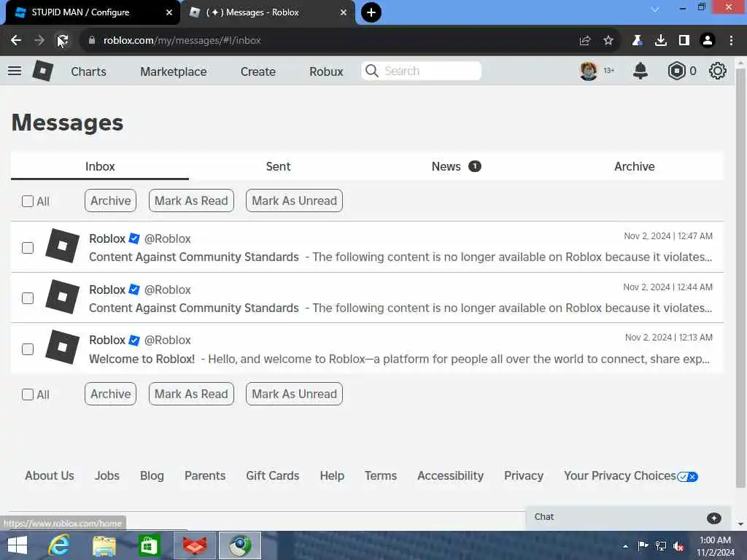Check the top All checkbox

28,201
